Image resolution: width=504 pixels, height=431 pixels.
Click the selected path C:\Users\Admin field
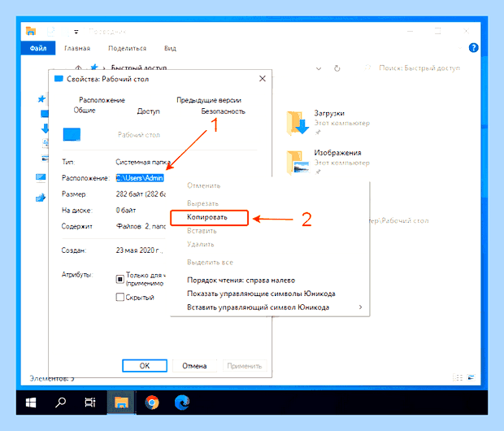[140, 178]
